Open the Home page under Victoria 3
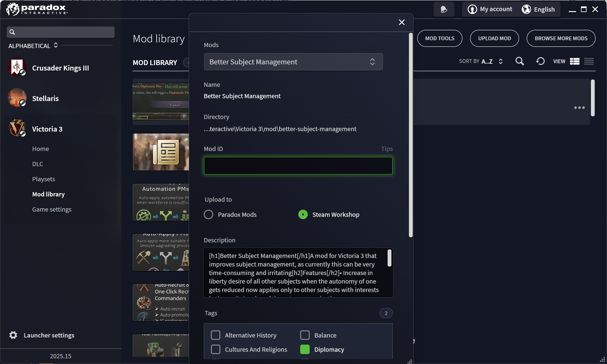 click(41, 149)
